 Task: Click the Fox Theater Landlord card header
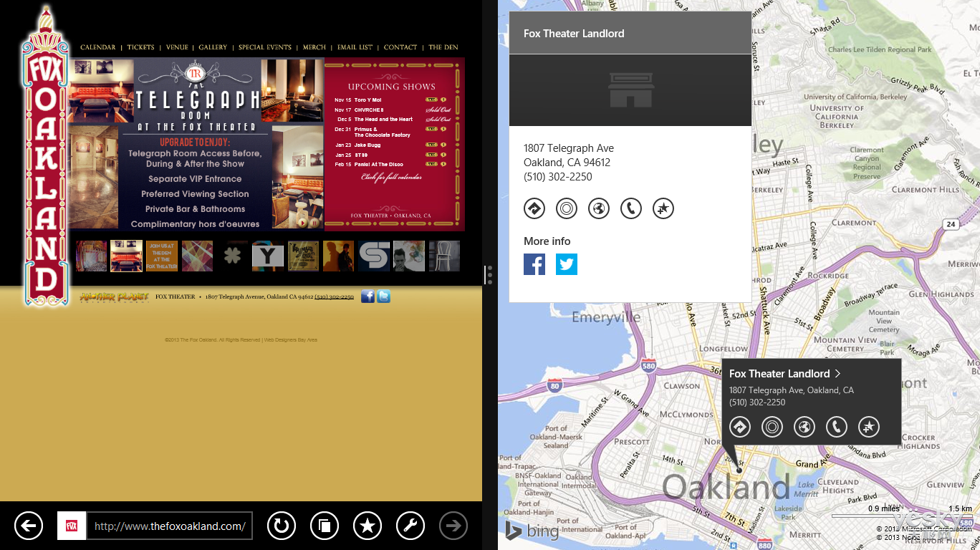coord(630,33)
